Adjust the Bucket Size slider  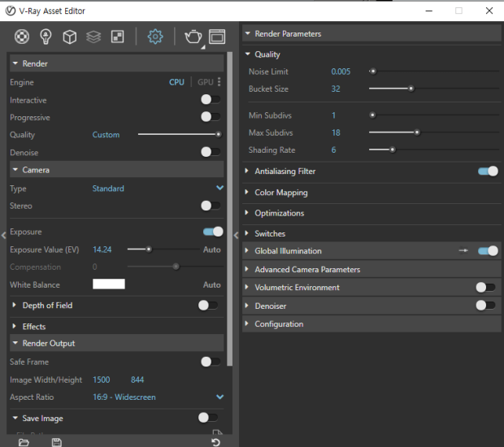click(434, 89)
